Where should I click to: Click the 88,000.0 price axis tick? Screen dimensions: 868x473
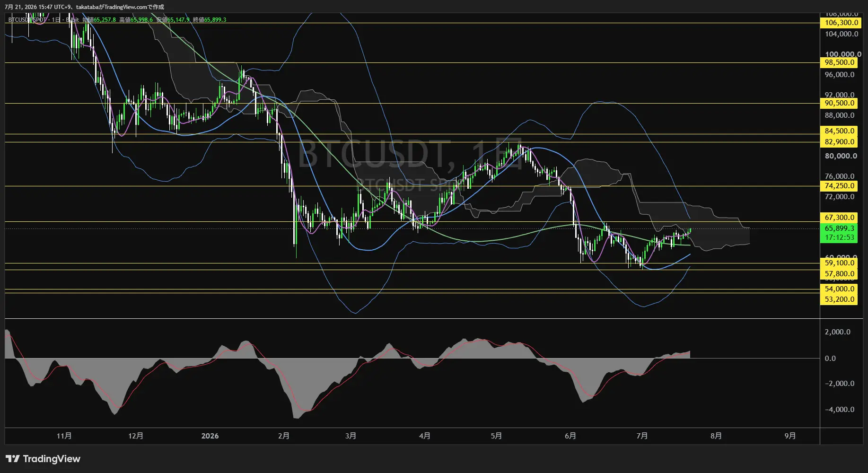840,115
